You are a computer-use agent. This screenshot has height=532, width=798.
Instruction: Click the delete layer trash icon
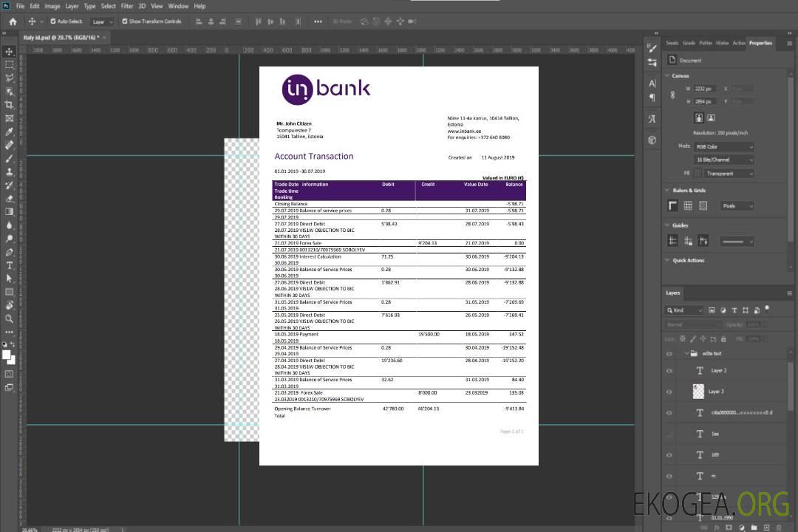tap(779, 528)
